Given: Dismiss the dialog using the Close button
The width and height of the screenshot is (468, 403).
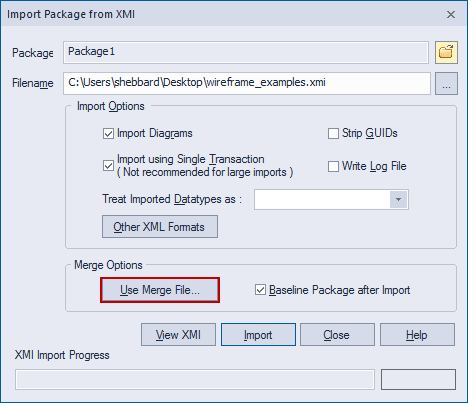Looking at the screenshot, I should click(x=337, y=335).
